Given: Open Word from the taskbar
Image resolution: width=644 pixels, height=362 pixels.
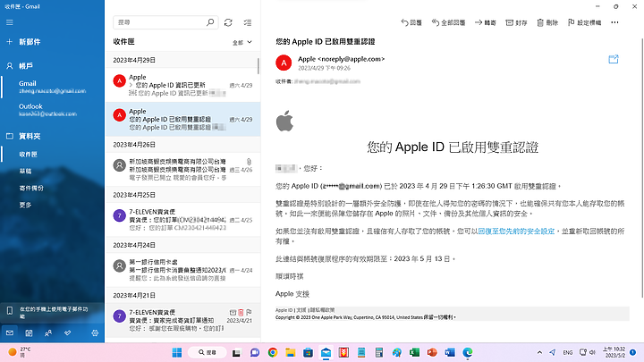Looking at the screenshot, I should [x=450, y=352].
